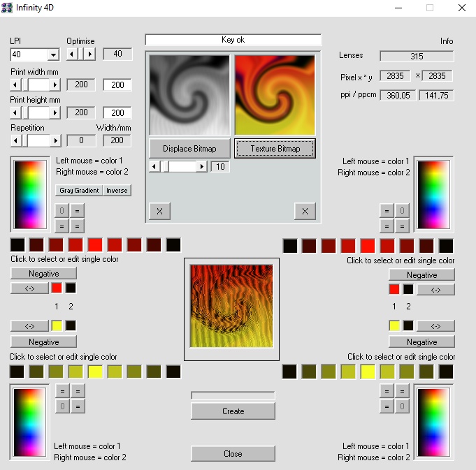Click the Create button
This screenshot has width=476, height=470.
coord(233,411)
